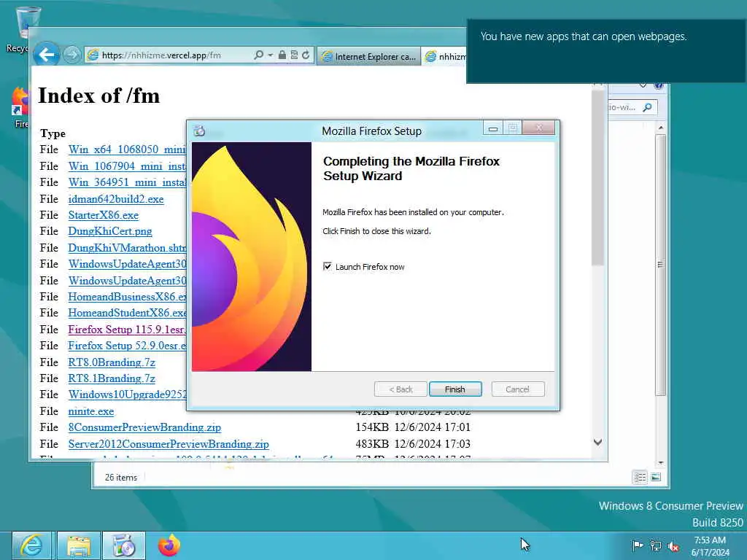Viewport: 747px width, 560px height.
Task: Go back using Internet Explorer's back arrow
Action: pos(46,55)
